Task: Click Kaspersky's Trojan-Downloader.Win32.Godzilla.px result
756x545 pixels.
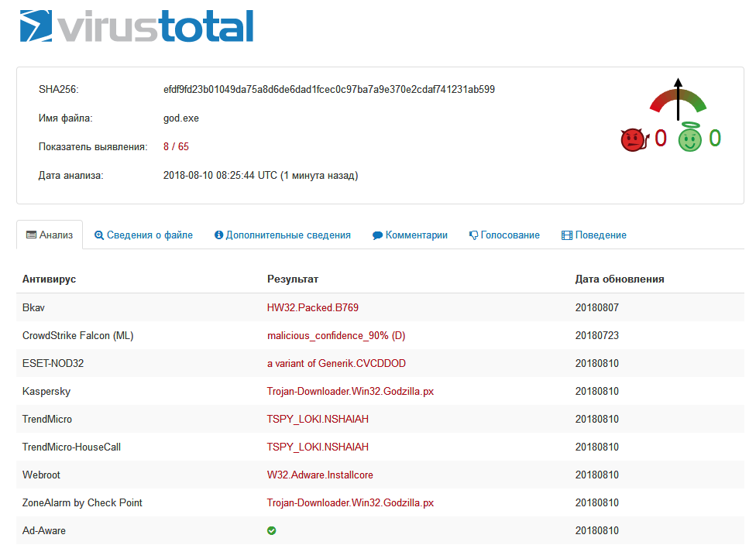Action: tap(351, 391)
